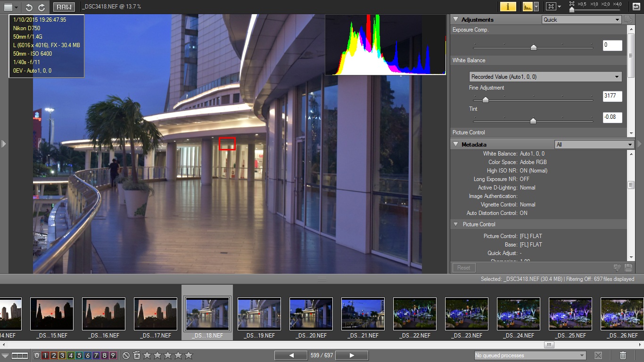Image resolution: width=644 pixels, height=362 pixels.
Task: Click the trash delete icon
Action: click(x=623, y=355)
